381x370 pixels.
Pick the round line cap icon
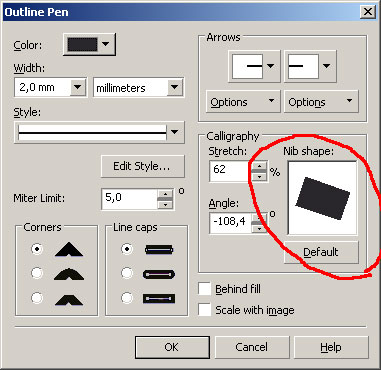tap(159, 274)
